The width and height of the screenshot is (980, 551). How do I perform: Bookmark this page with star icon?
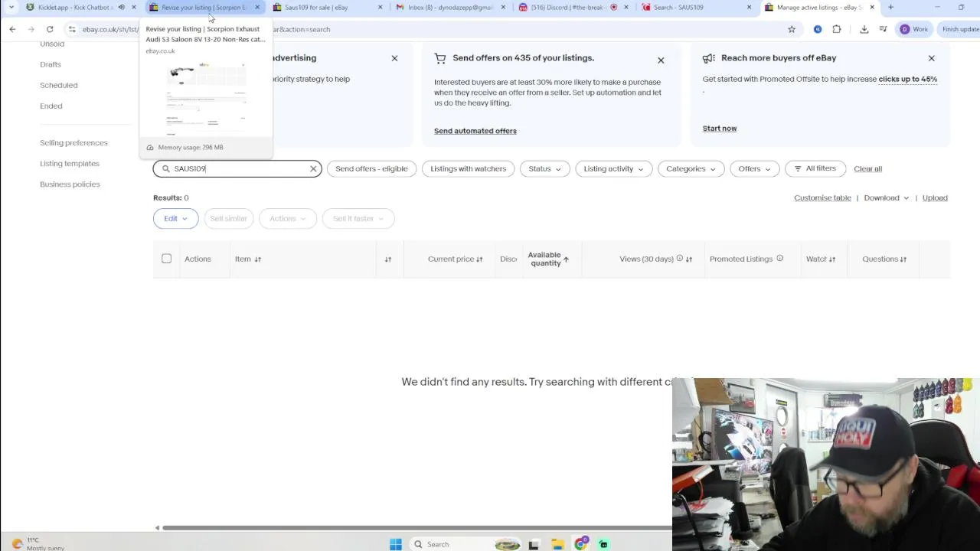click(x=792, y=29)
